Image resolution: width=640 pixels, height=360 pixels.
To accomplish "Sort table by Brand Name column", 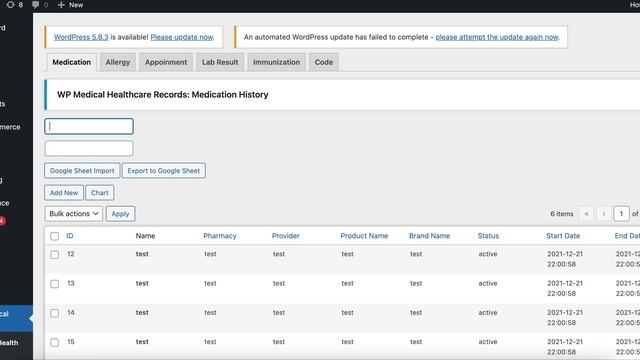I will coord(429,236).
